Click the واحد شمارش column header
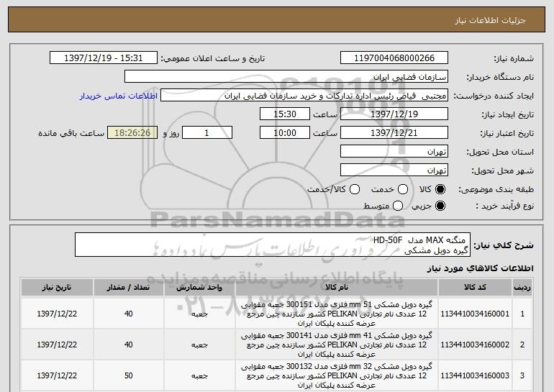 pos(199,288)
